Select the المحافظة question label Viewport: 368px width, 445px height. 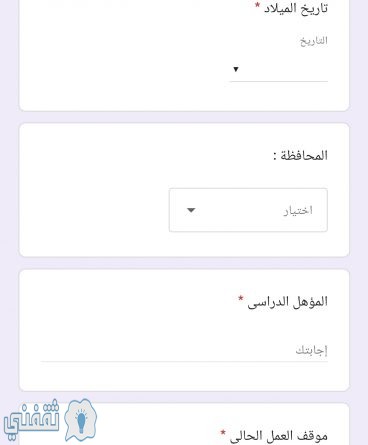[x=300, y=155]
